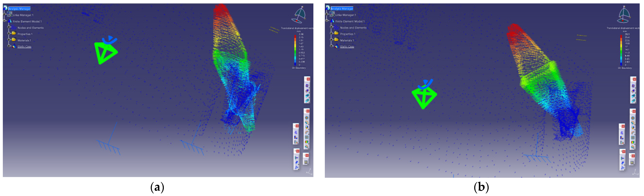This screenshot has height=196, width=644.
Task: Expand Properties.1 node in panel (b) tree
Action: click(x=331, y=33)
